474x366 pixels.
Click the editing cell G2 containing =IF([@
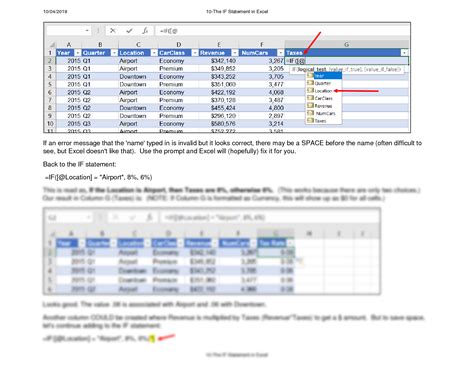[x=347, y=61]
